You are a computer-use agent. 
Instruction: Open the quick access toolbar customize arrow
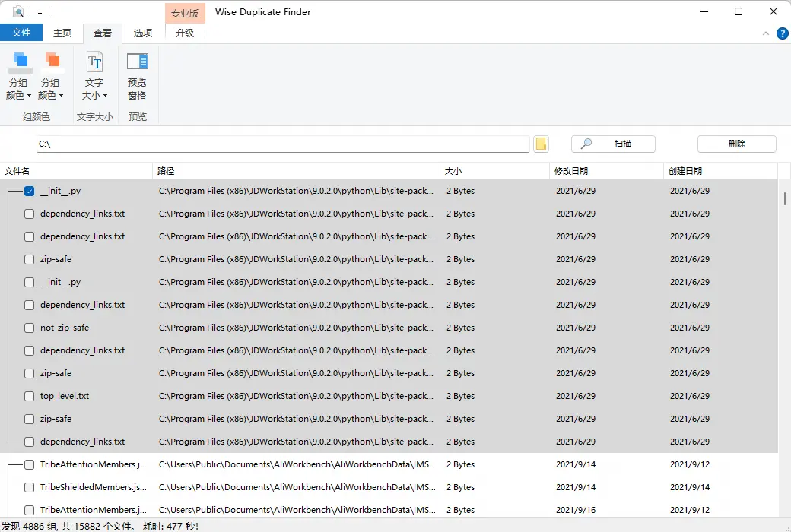point(40,12)
